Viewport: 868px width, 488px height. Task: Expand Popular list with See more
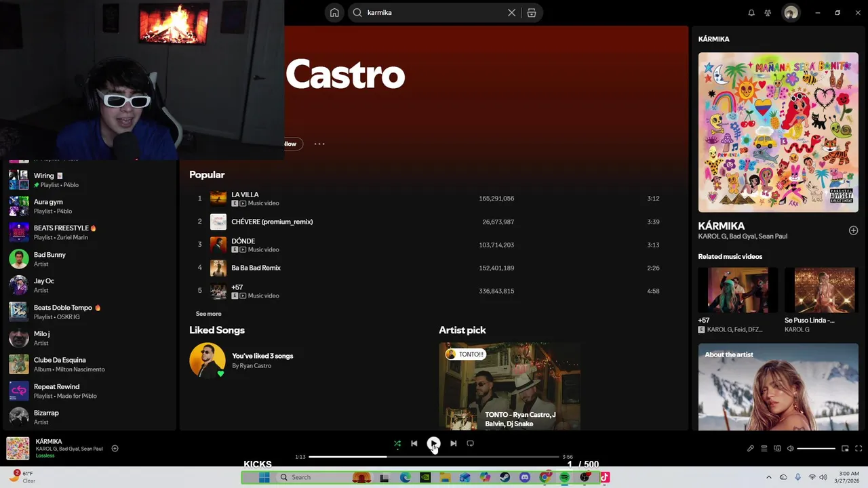[208, 314]
